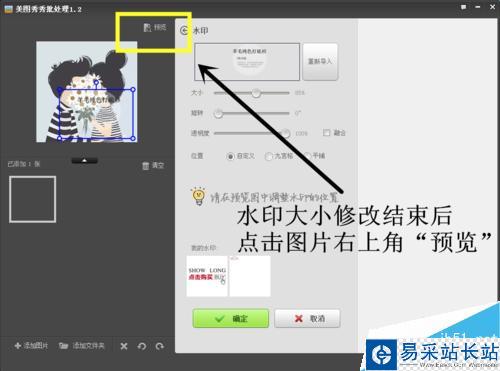Click the couple illustration preview image
This screenshot has width=500, height=371.
click(x=87, y=92)
